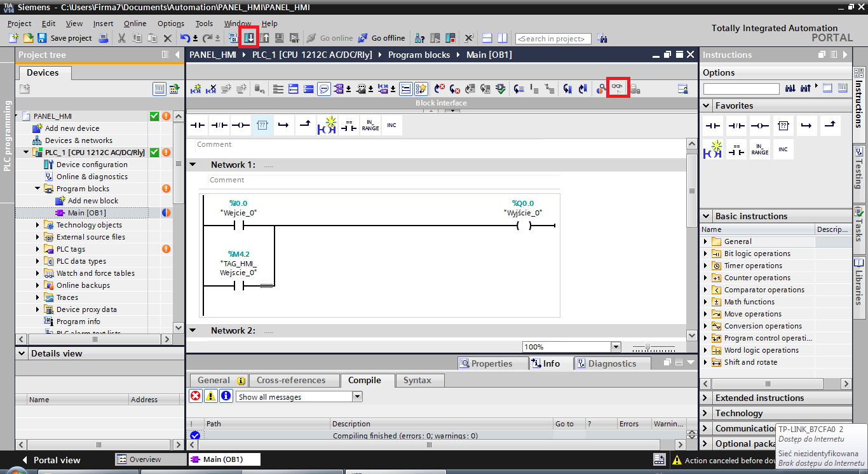Insert normally open contact from Favorites panel
The image size is (868, 474).
click(x=713, y=126)
